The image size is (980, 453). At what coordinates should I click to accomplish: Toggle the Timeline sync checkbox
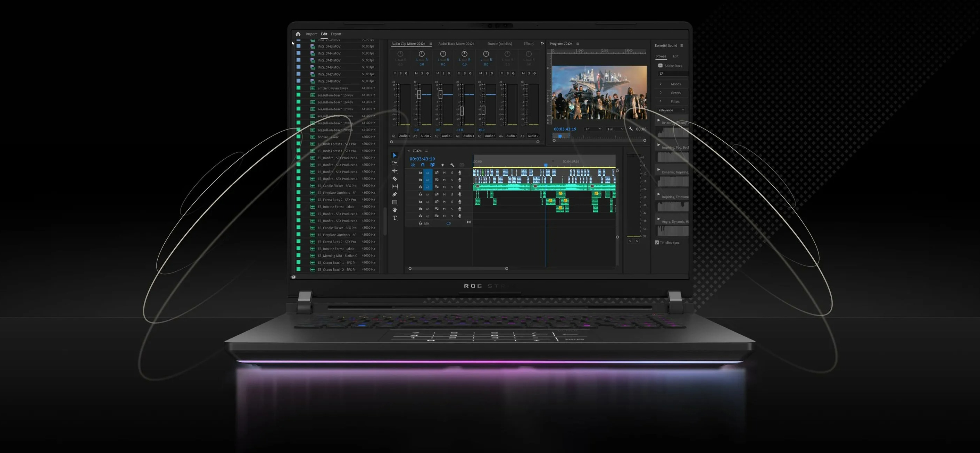click(657, 242)
